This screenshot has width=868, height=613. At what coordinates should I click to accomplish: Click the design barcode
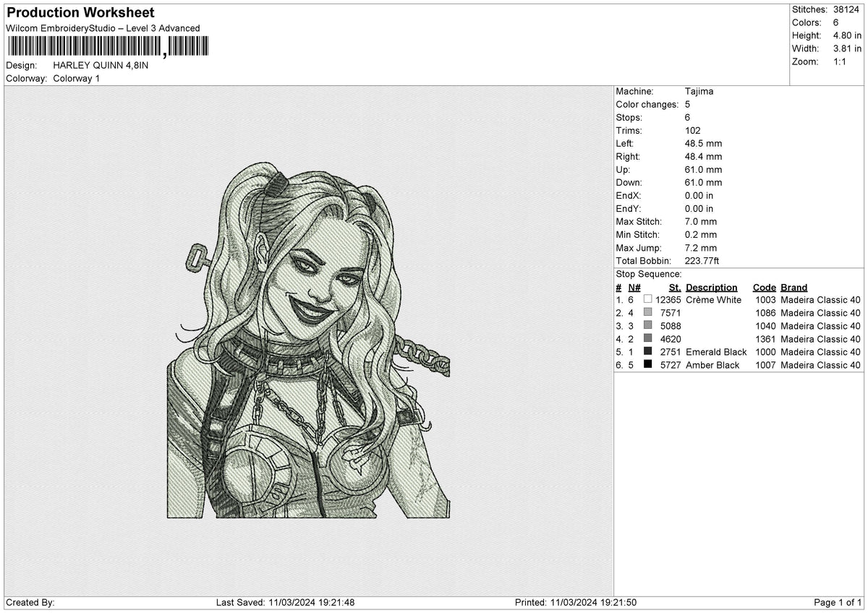[108, 47]
